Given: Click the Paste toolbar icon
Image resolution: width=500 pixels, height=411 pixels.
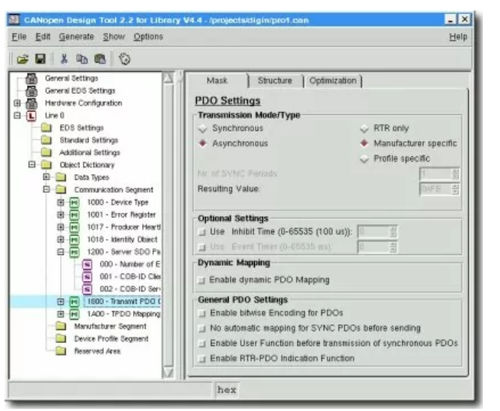Looking at the screenshot, I should [100, 59].
